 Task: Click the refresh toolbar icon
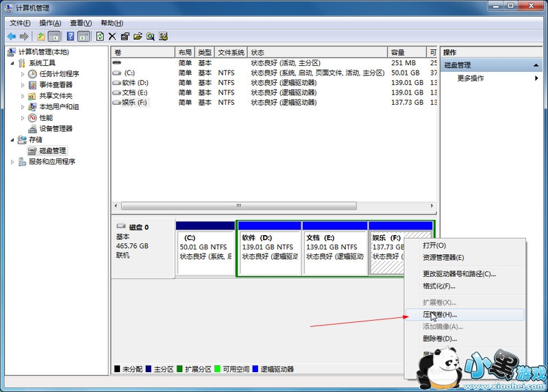coord(100,36)
